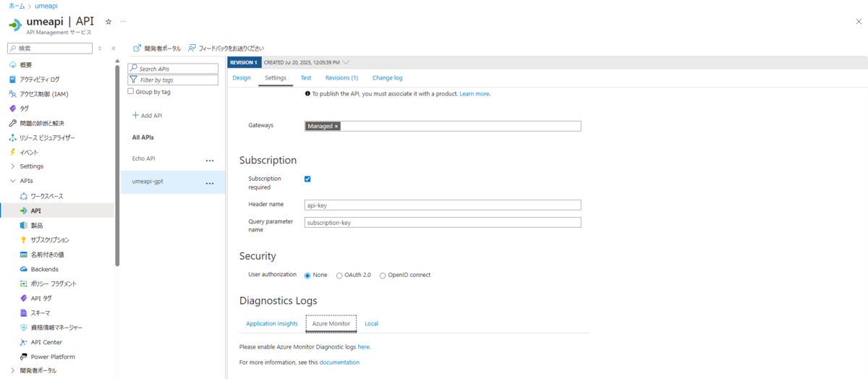Switch to the Design tab
Screen dimensions: 868x379
point(242,77)
